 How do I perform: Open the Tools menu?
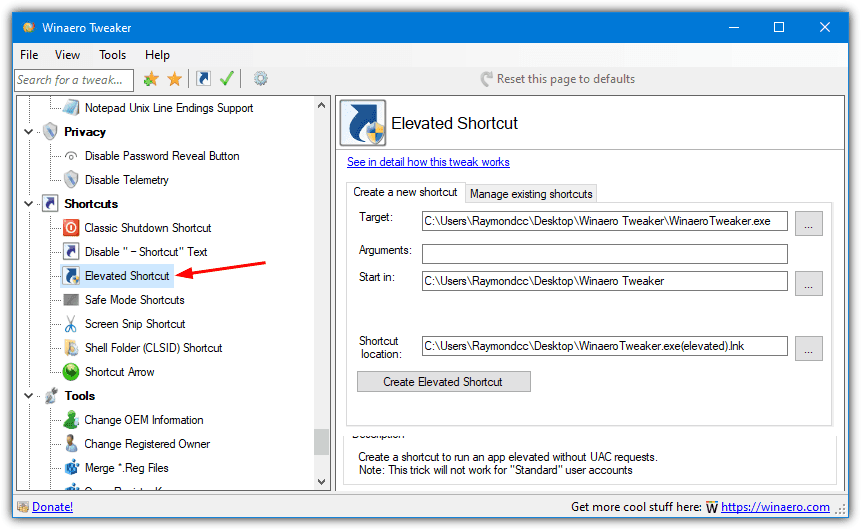tap(113, 55)
